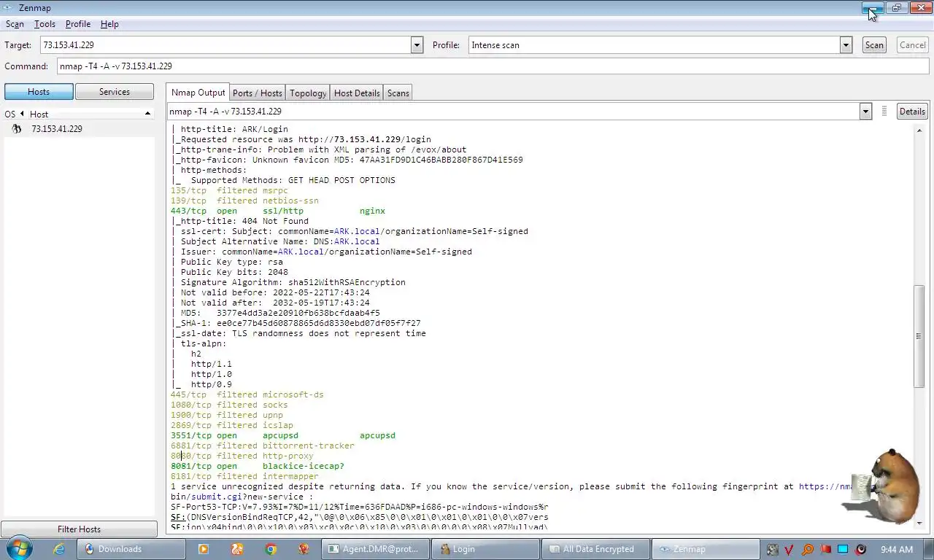Expand the Profile dropdown arrow
The width and height of the screenshot is (934, 560).
point(846,45)
